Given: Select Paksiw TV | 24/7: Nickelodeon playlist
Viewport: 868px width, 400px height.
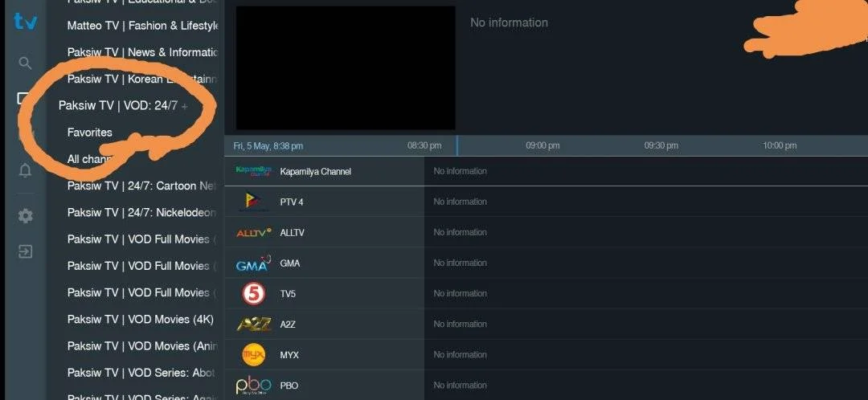Looking at the screenshot, I should (141, 212).
